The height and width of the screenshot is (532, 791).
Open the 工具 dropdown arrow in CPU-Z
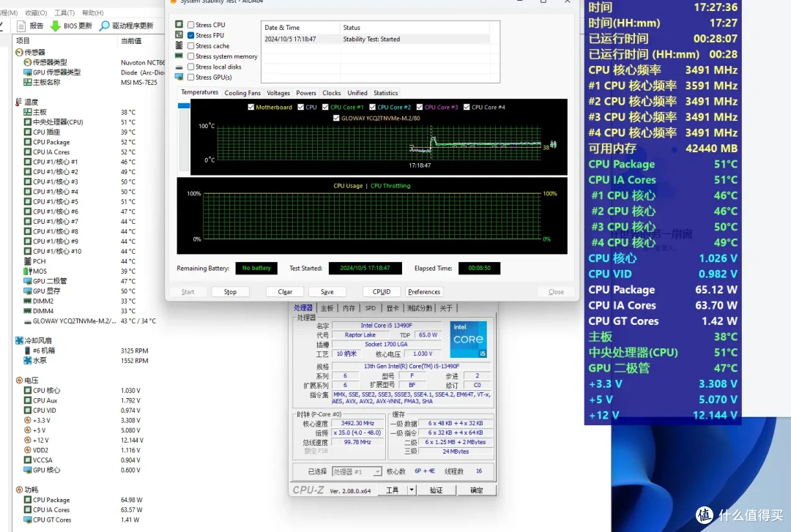pos(412,490)
